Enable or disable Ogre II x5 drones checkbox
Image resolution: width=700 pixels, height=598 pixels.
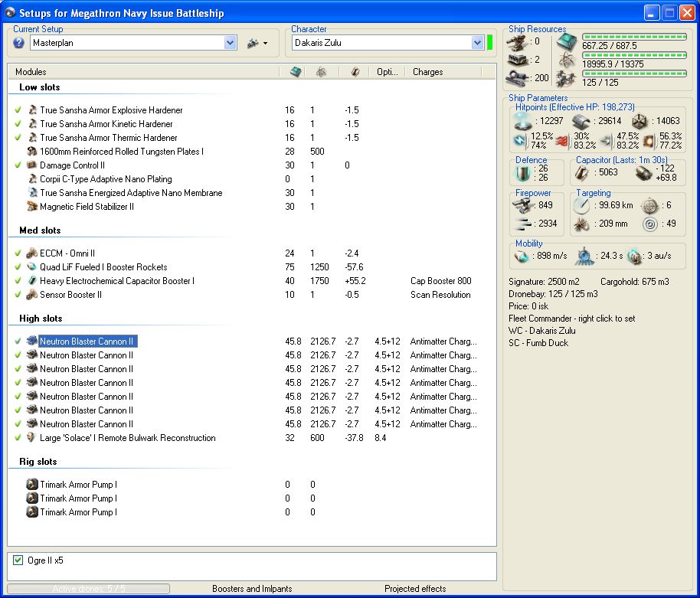18,560
